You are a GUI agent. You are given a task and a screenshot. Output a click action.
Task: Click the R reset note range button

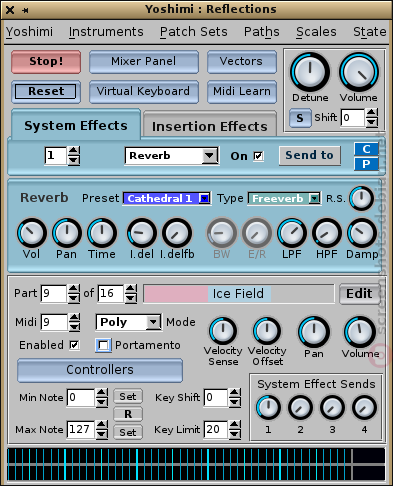(x=128, y=414)
